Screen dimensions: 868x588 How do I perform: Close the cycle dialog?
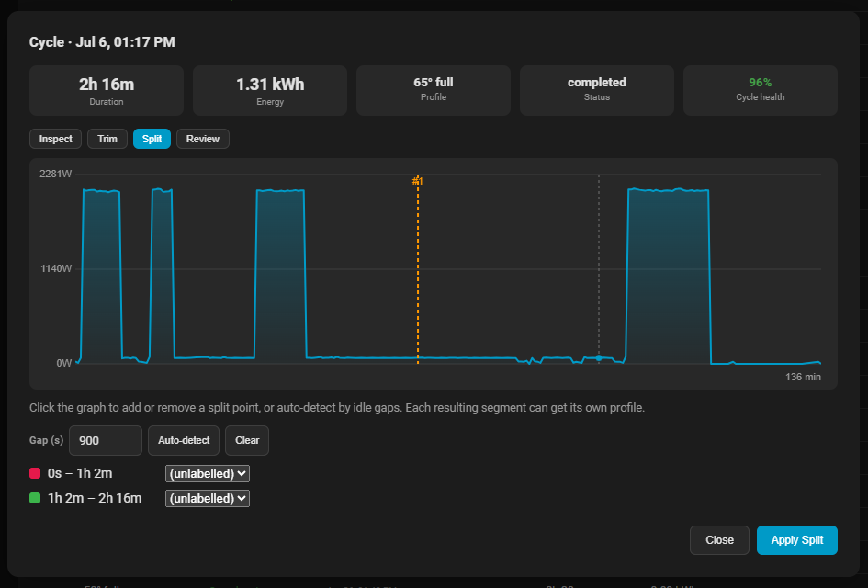tap(719, 540)
